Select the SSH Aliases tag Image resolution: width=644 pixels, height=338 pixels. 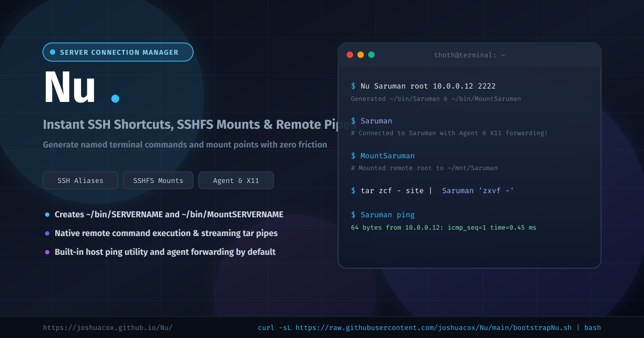tap(80, 180)
